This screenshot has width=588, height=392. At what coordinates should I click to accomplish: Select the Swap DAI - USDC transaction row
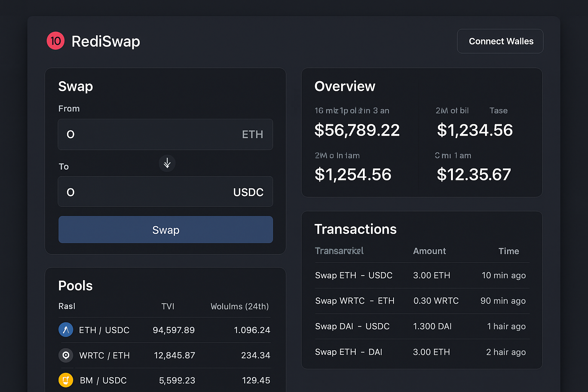421,326
